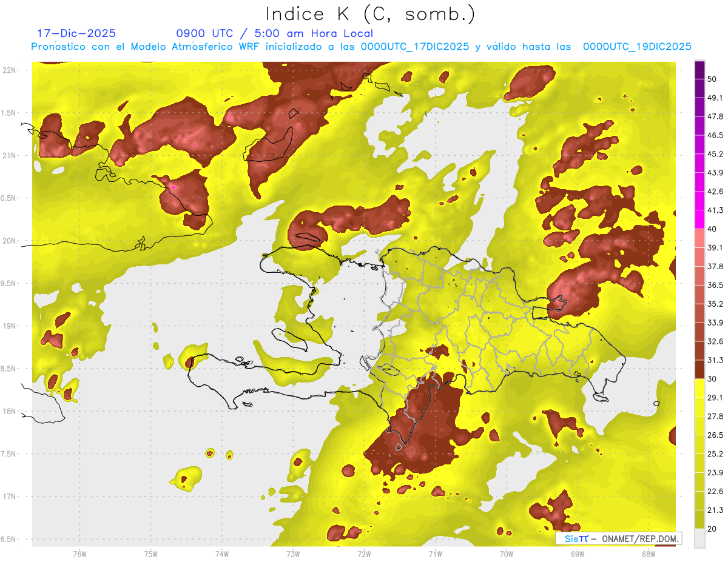Click the colorbar value 40
This screenshot has height=562, width=728.
pyautogui.click(x=713, y=229)
